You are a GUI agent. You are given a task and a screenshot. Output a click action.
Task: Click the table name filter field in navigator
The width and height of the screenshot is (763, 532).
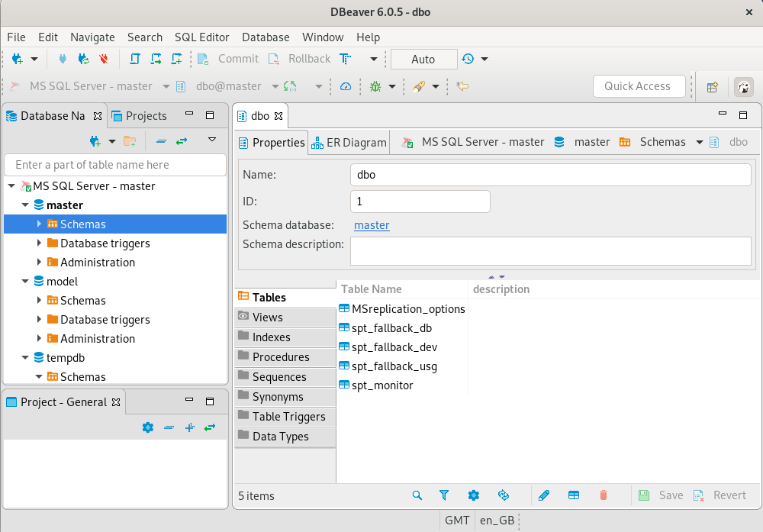pos(115,165)
